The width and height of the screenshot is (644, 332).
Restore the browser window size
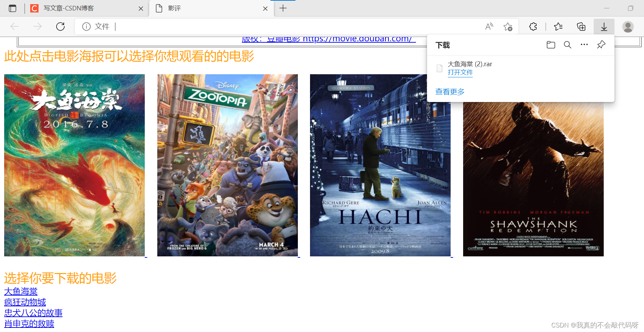pyautogui.click(x=630, y=8)
